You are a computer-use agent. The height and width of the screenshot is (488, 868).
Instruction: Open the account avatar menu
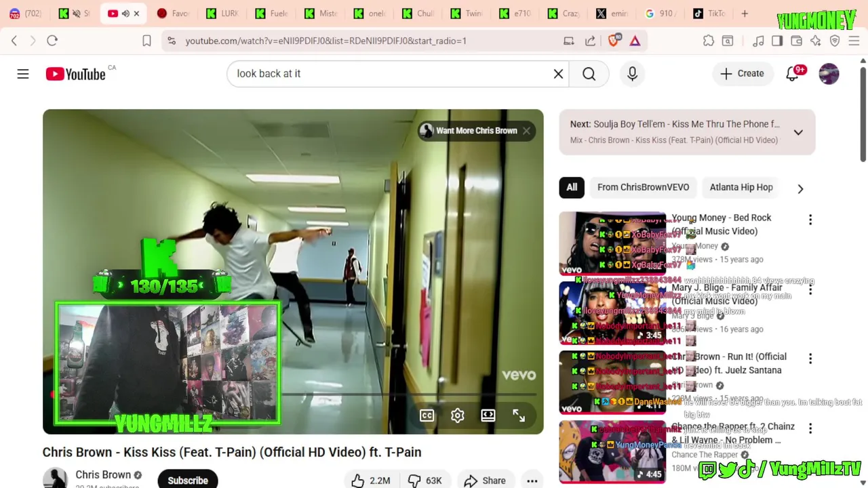[829, 74]
